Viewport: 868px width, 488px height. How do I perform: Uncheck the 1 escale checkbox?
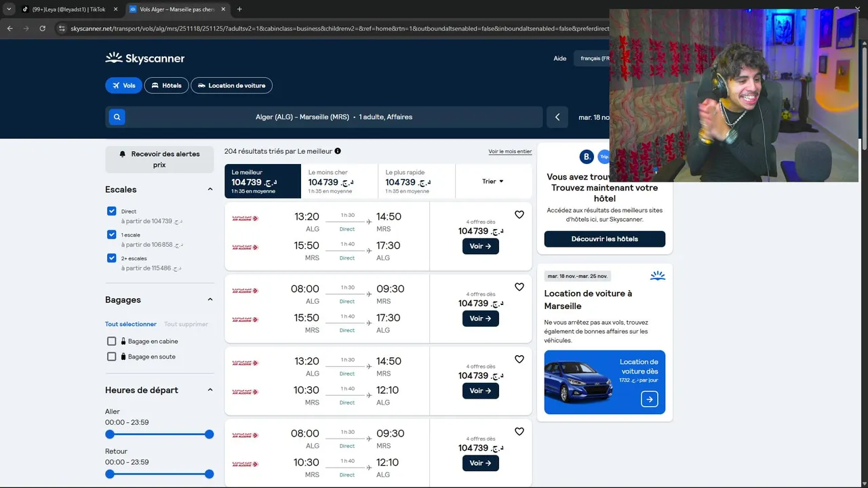coord(112,235)
